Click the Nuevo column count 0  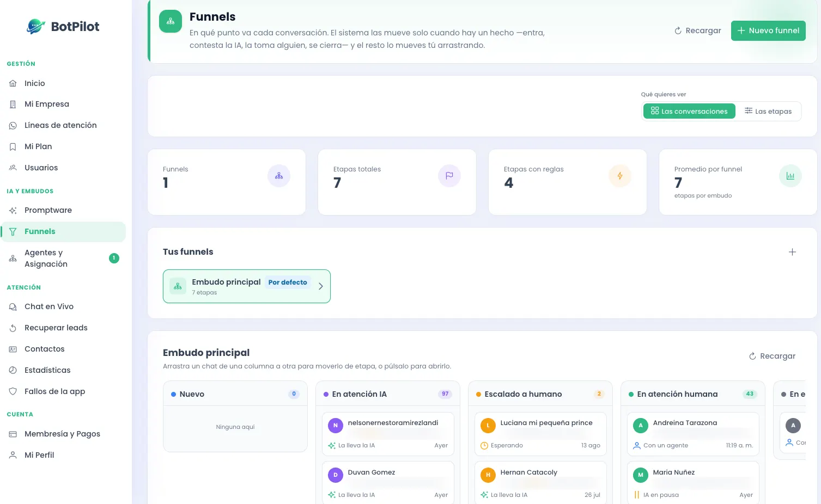tap(294, 394)
